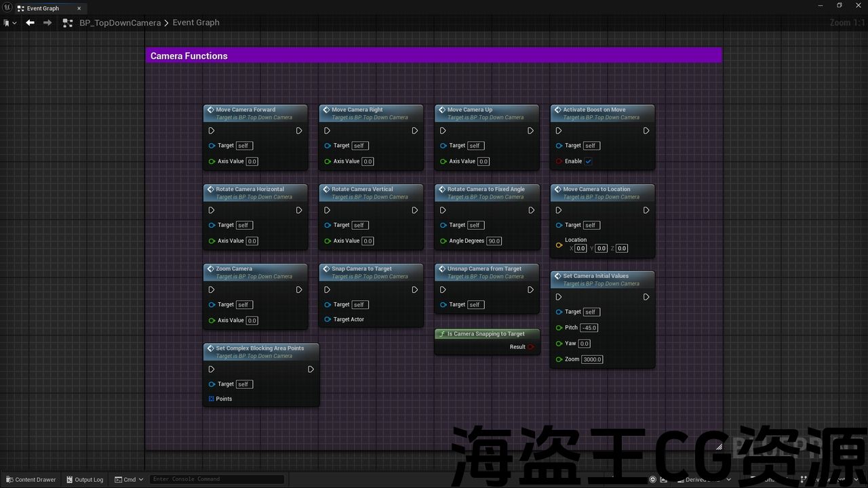Select the Event Graph tab
The image size is (868, 488).
point(44,8)
